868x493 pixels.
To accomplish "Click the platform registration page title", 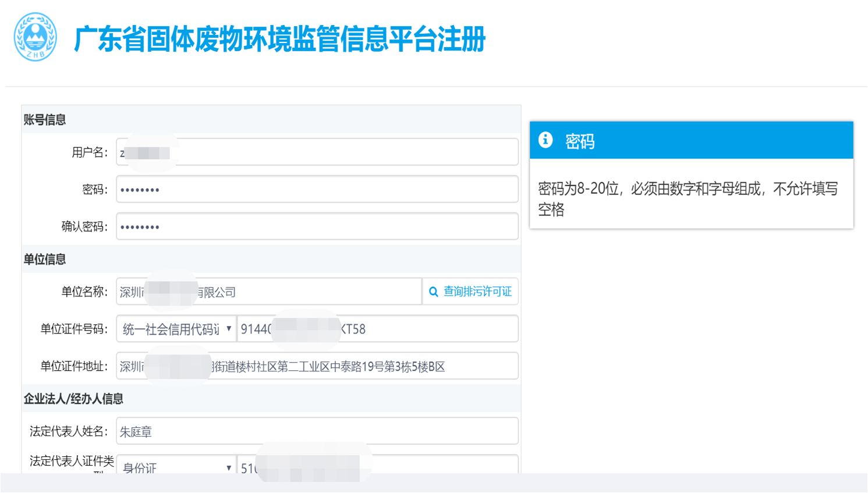I will click(x=279, y=40).
